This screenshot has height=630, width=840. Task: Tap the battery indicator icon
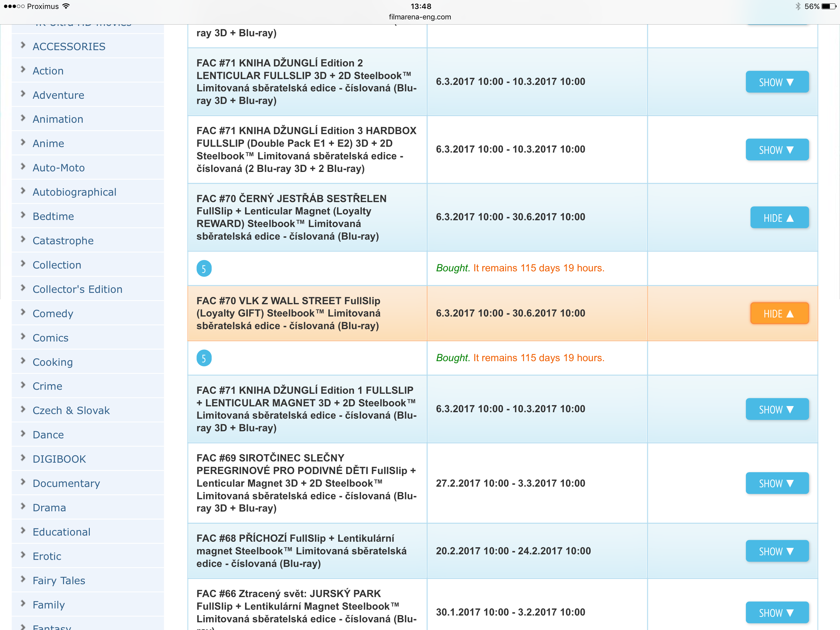(x=829, y=6)
